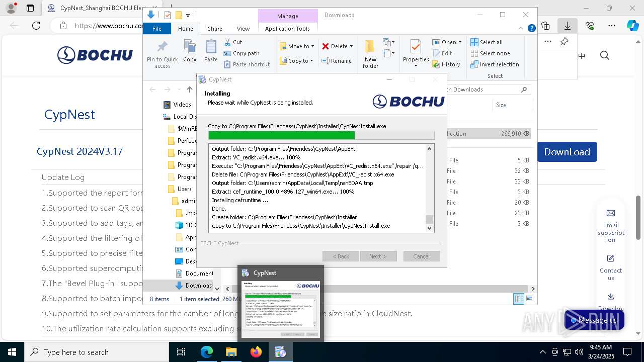Open the notifications center icon

tap(627, 352)
